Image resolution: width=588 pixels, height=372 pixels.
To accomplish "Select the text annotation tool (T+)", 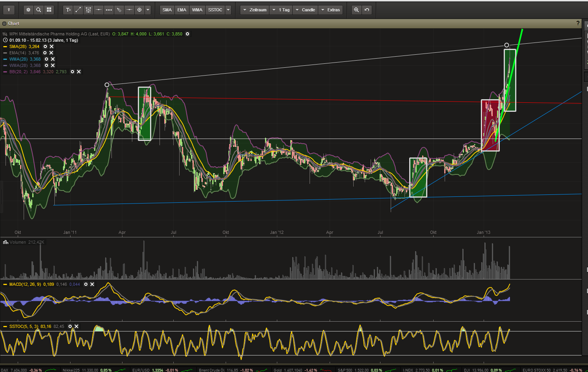I will point(68,10).
